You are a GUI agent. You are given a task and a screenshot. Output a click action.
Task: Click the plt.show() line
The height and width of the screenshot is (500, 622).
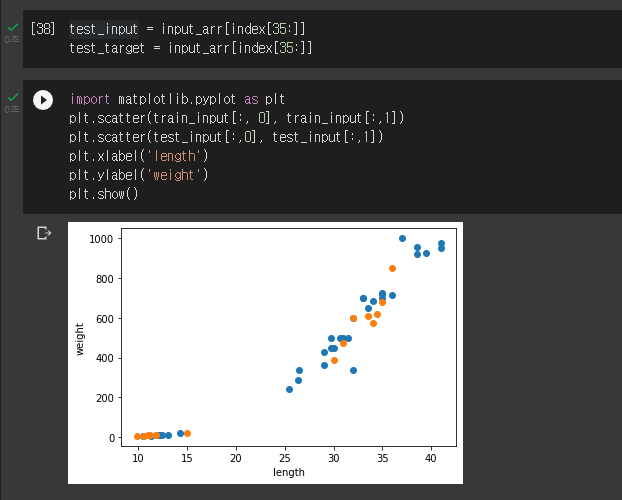click(104, 194)
